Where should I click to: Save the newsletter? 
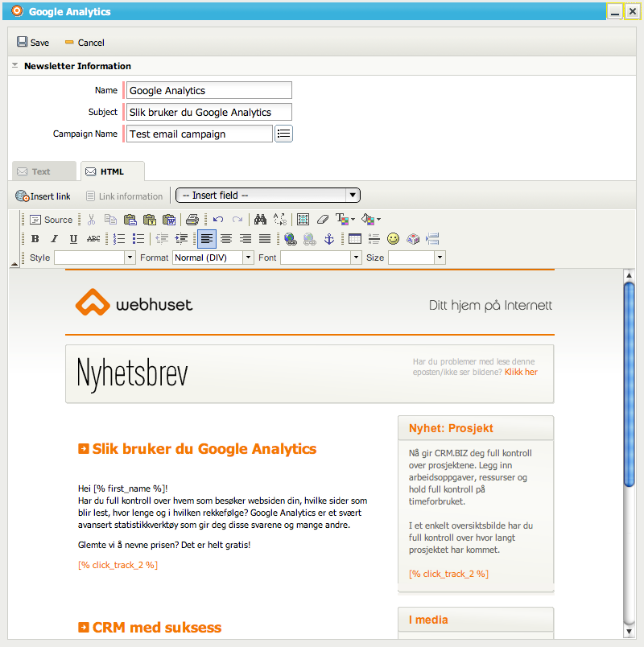click(x=33, y=43)
